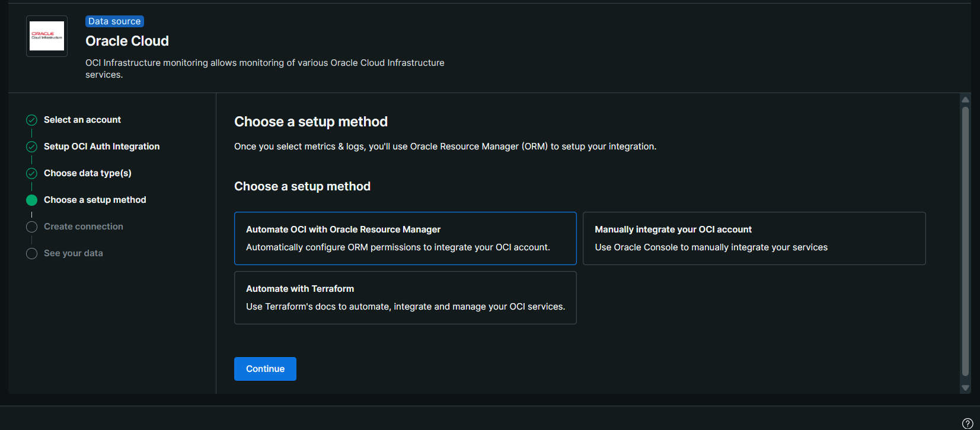The width and height of the screenshot is (980, 430).
Task: Choose the Automate with Terraform option
Action: [x=405, y=298]
